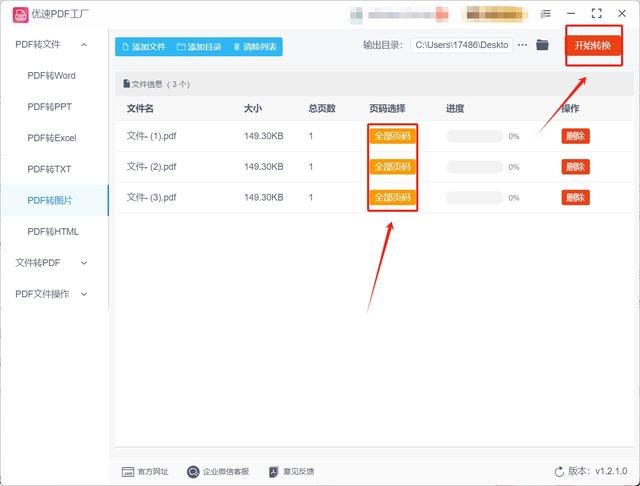Collapse the PDF转文件 section chevron
Screen dimensions: 640x486
coord(84,44)
